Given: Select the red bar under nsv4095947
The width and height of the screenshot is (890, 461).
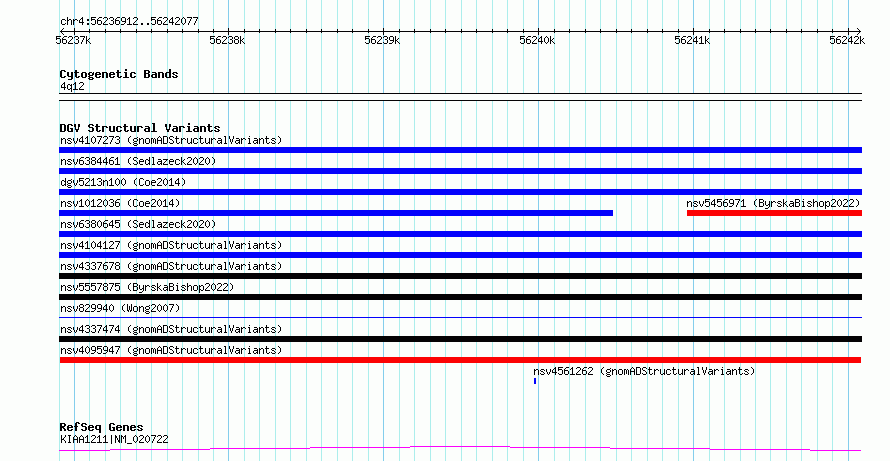Looking at the screenshot, I should click(x=460, y=360).
